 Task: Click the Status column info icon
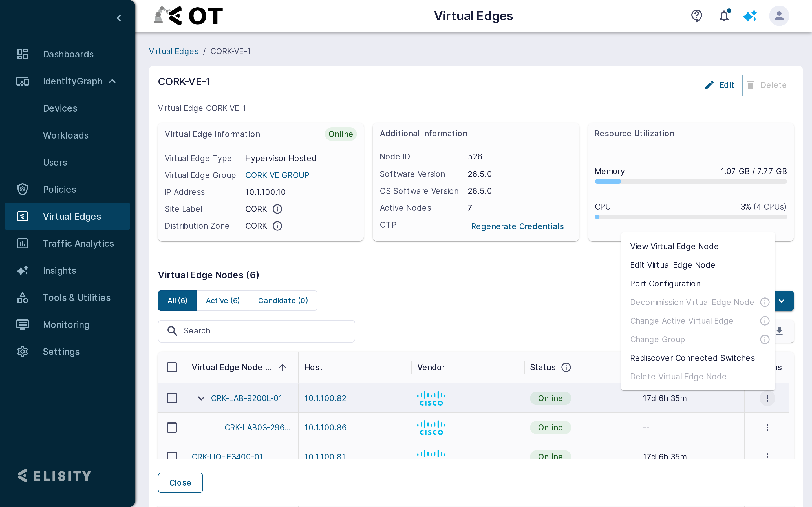pyautogui.click(x=566, y=367)
